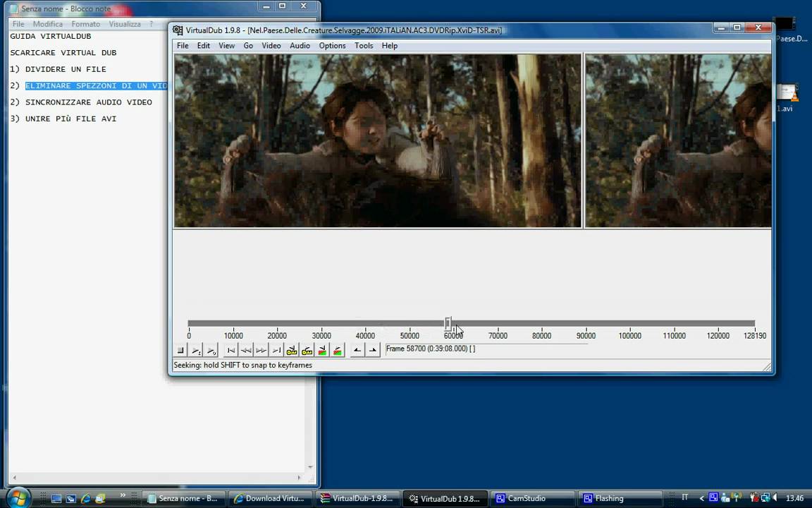812x508 pixels.
Task: Set selection start mark-in button
Action: [357, 351]
